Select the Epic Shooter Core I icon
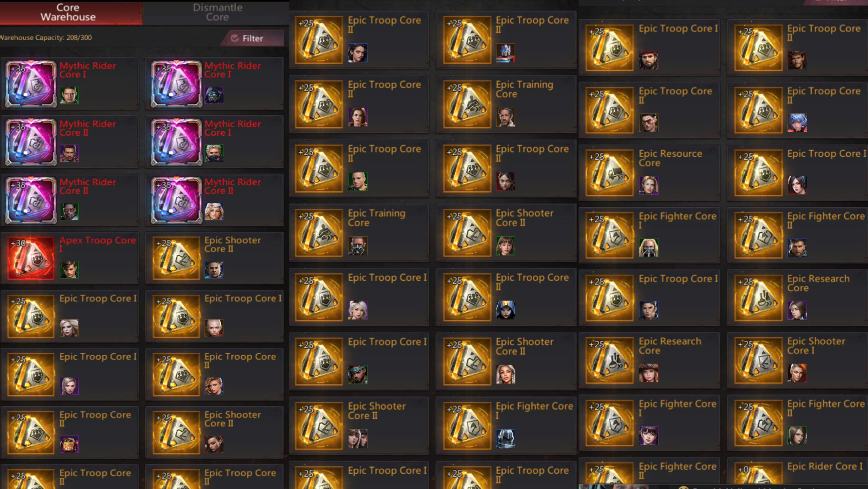The width and height of the screenshot is (868, 489). click(x=758, y=360)
